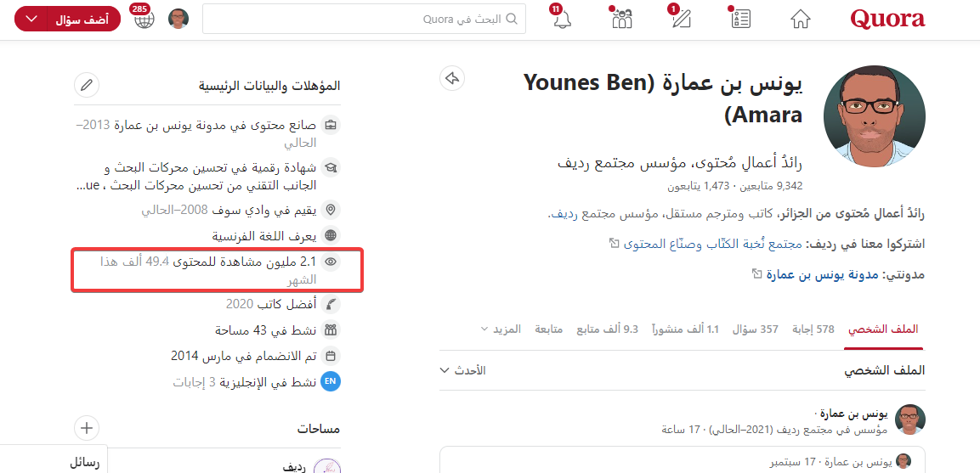The height and width of the screenshot is (473, 980).
Task: Open the user avatar menu
Action: 178,20
